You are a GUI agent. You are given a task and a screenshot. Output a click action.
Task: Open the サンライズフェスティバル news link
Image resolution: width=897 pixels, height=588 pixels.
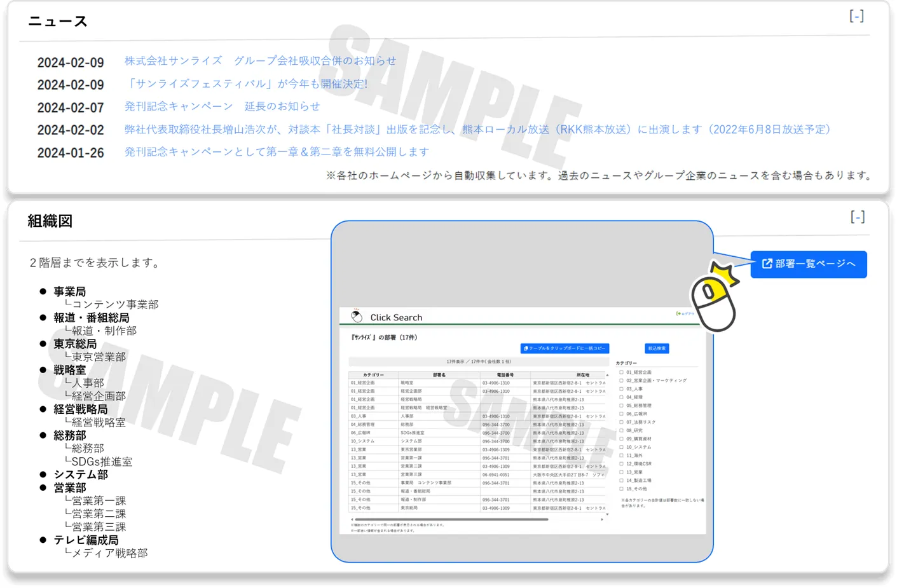click(x=246, y=84)
